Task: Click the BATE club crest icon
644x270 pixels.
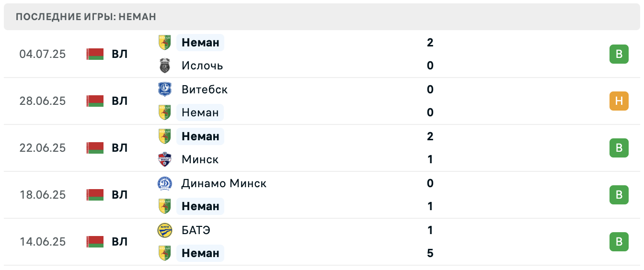Action: (165, 230)
